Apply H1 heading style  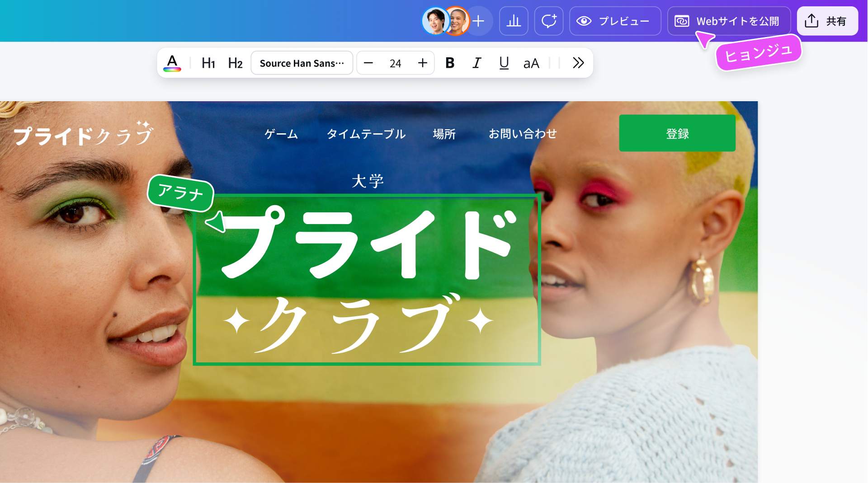208,63
